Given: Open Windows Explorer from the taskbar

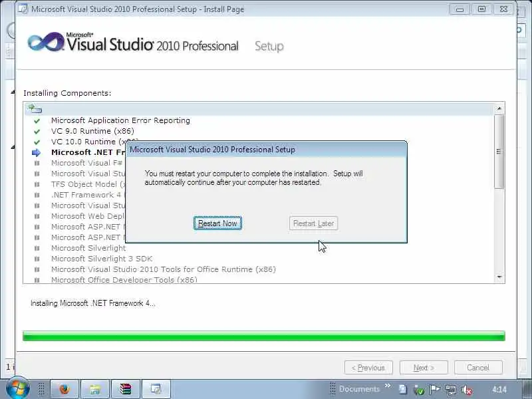Looking at the screenshot, I should pyautogui.click(x=95, y=389).
